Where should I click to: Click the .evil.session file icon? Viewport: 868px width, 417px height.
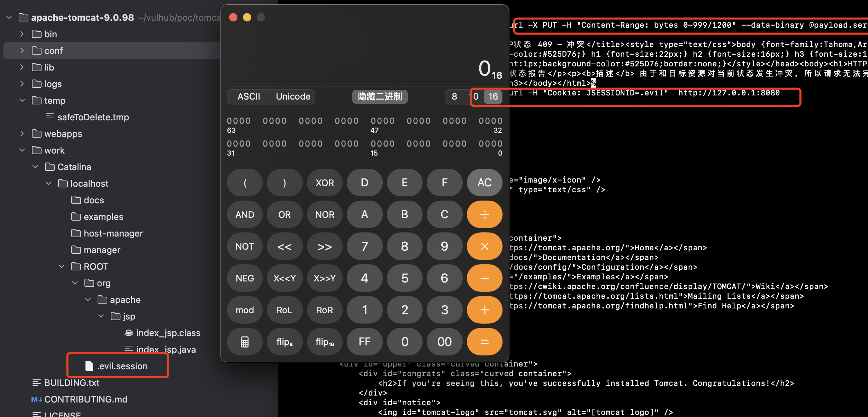(x=89, y=366)
